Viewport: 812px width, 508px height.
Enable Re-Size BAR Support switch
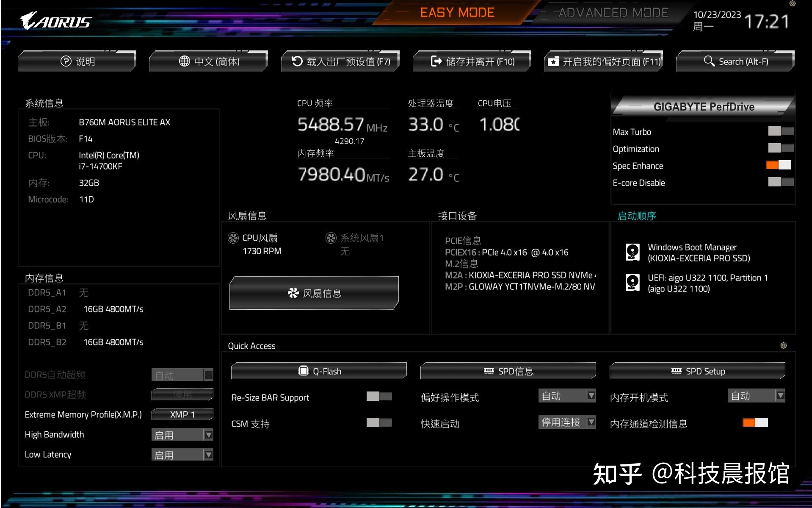point(379,397)
